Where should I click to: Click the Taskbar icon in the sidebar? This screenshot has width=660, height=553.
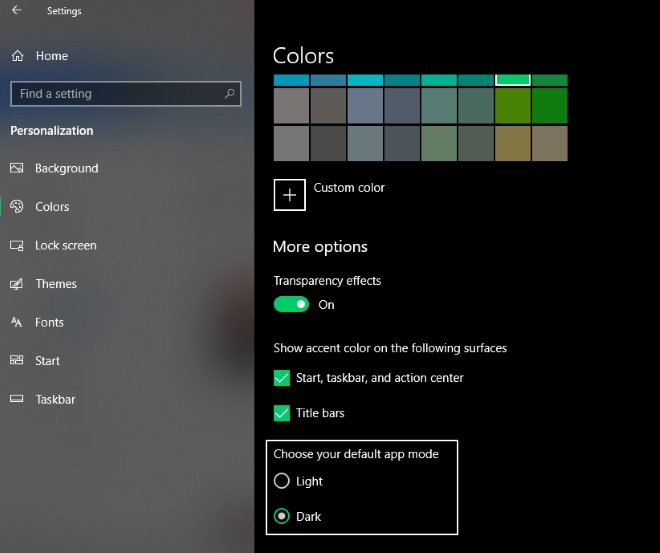click(x=16, y=400)
